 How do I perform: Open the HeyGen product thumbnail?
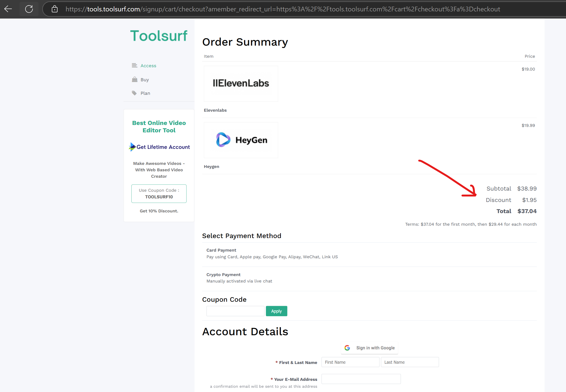tap(241, 140)
